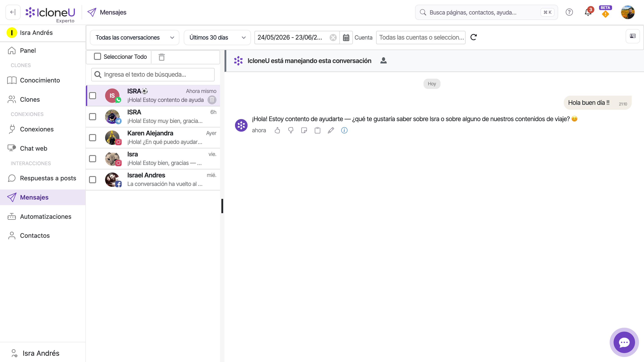The height and width of the screenshot is (362, 644).
Task: Delete selected conversations with toolbar trash icon
Action: [x=161, y=57]
